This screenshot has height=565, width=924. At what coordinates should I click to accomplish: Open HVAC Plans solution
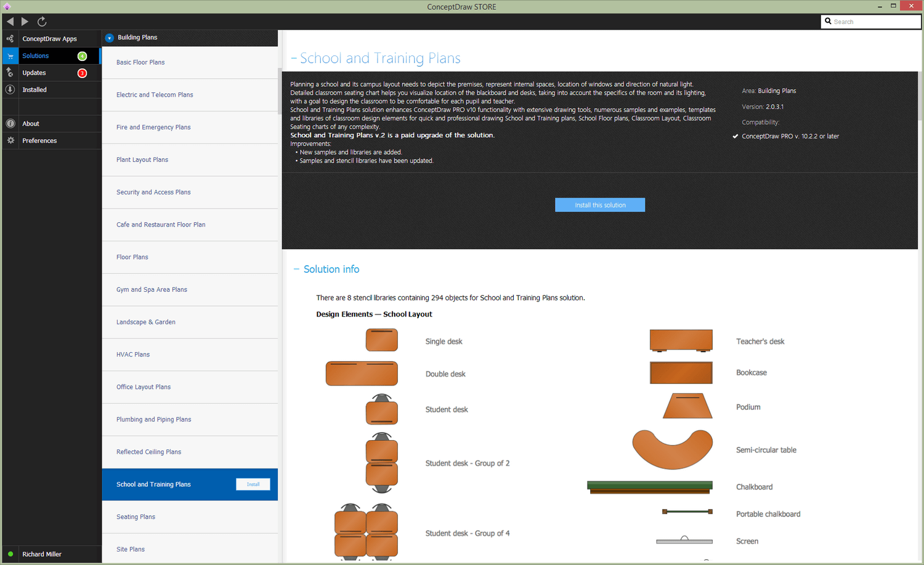(190, 355)
